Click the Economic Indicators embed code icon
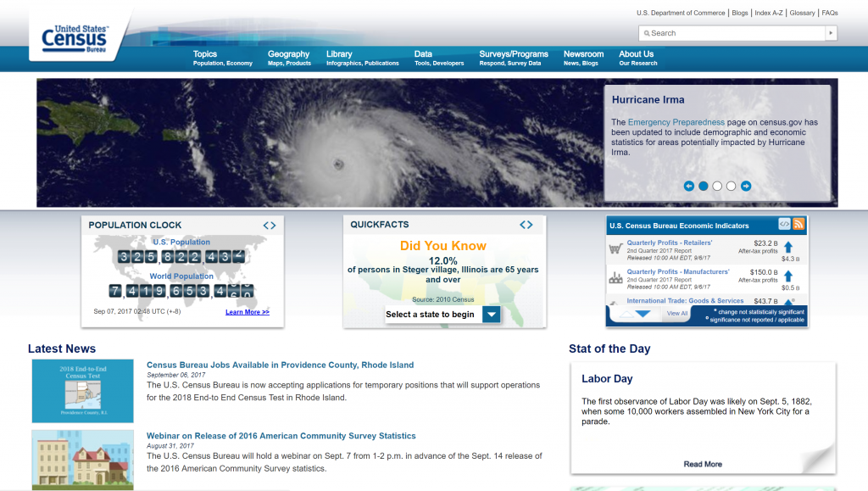Image resolution: width=868 pixels, height=491 pixels. point(785,225)
